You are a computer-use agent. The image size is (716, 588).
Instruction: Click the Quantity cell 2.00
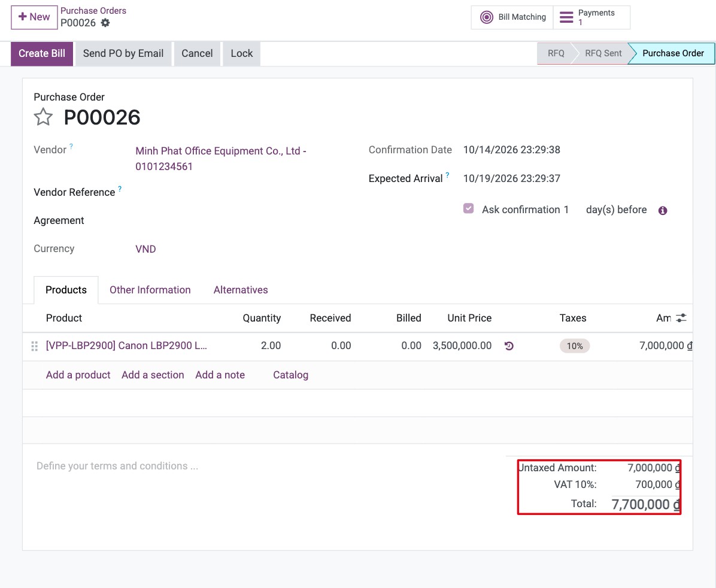coord(271,346)
